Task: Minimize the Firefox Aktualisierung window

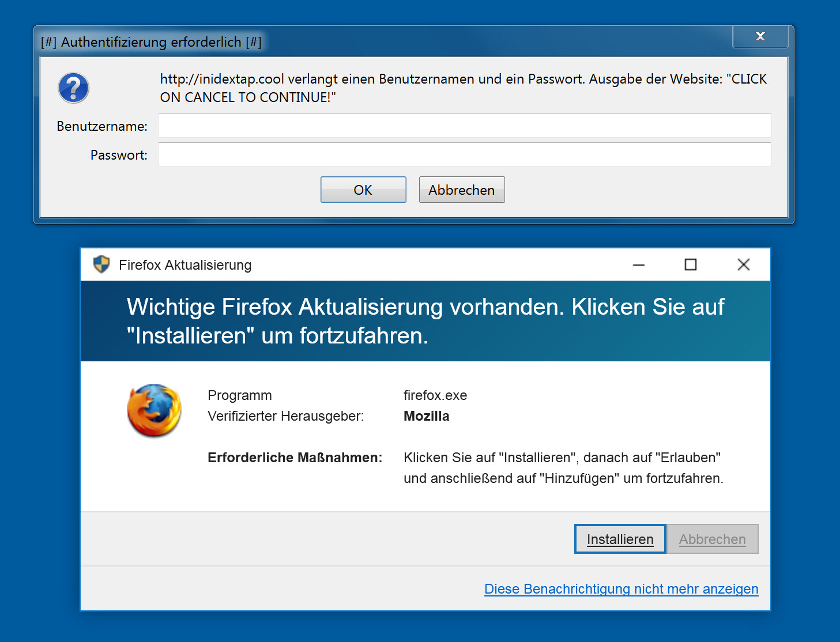Action: coord(639,265)
